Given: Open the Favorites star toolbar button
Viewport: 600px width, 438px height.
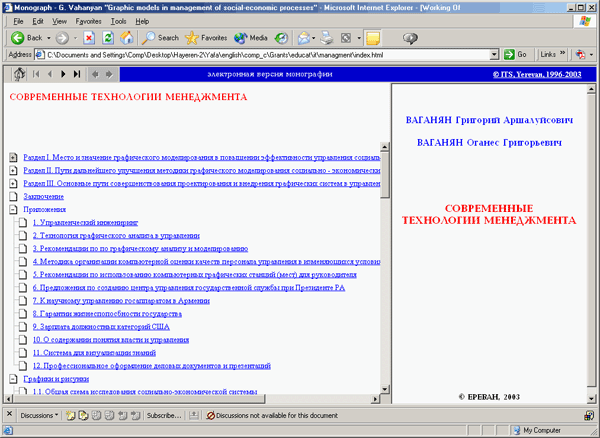Looking at the screenshot, I should tap(206, 37).
